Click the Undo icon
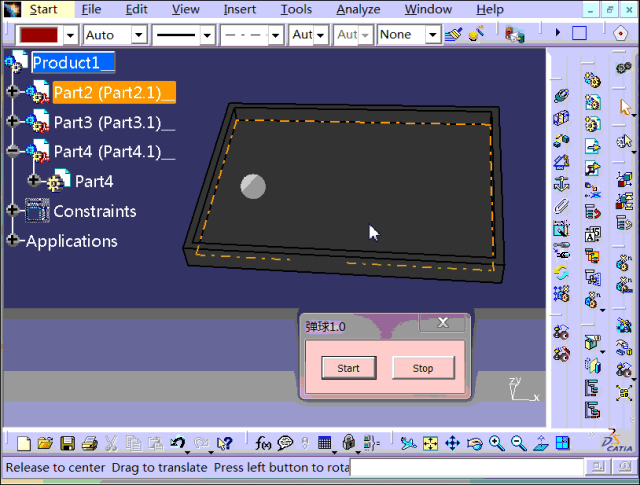The width and height of the screenshot is (640, 485). pos(177,443)
